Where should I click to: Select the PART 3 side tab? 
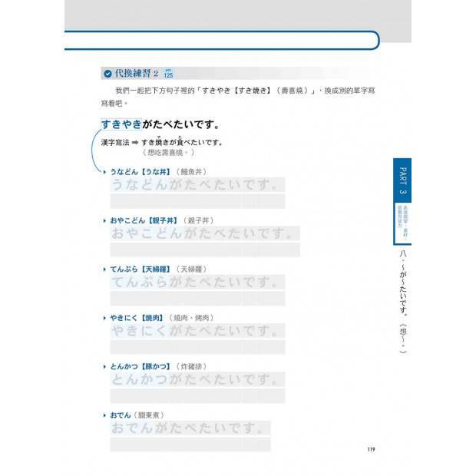[402, 180]
